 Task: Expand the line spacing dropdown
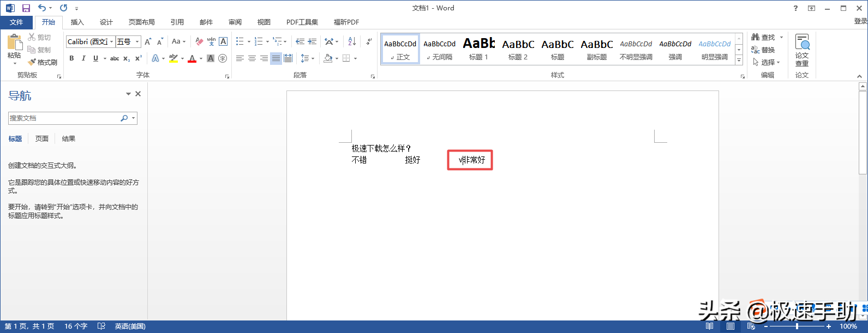tap(313, 58)
